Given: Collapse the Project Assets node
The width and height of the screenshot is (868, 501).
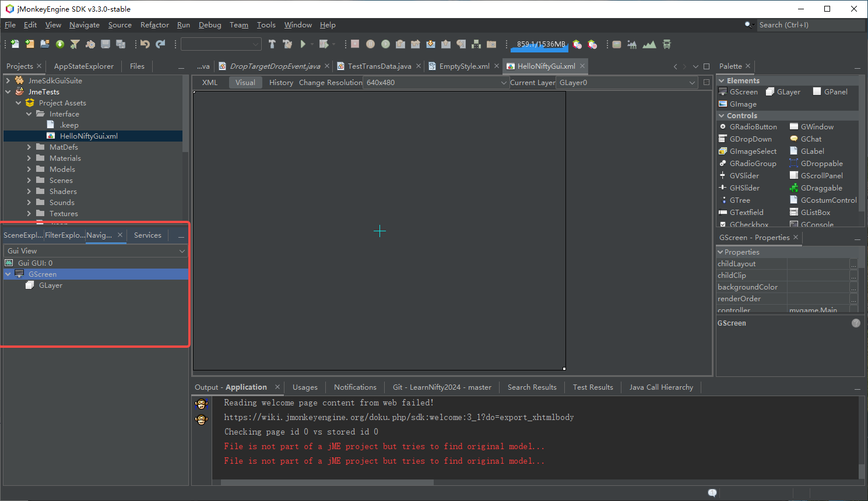Looking at the screenshot, I should click(19, 103).
